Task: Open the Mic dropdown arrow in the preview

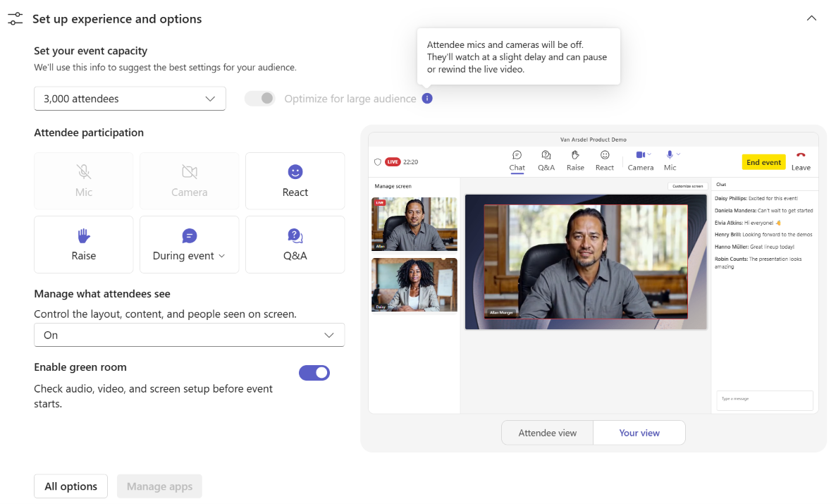Action: coord(678,154)
